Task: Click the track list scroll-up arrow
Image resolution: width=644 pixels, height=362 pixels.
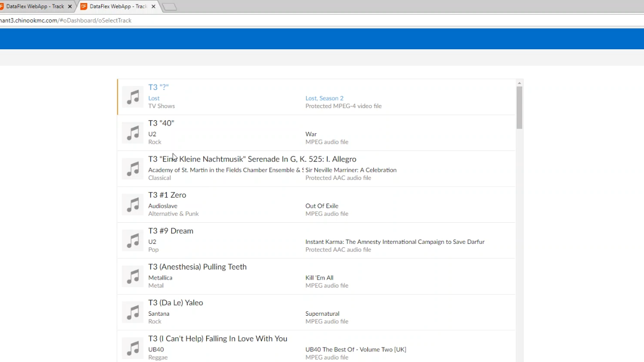Action: (519, 82)
